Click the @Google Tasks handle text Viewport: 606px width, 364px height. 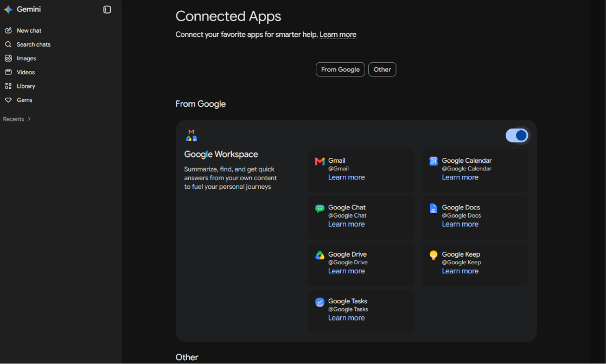[348, 309]
